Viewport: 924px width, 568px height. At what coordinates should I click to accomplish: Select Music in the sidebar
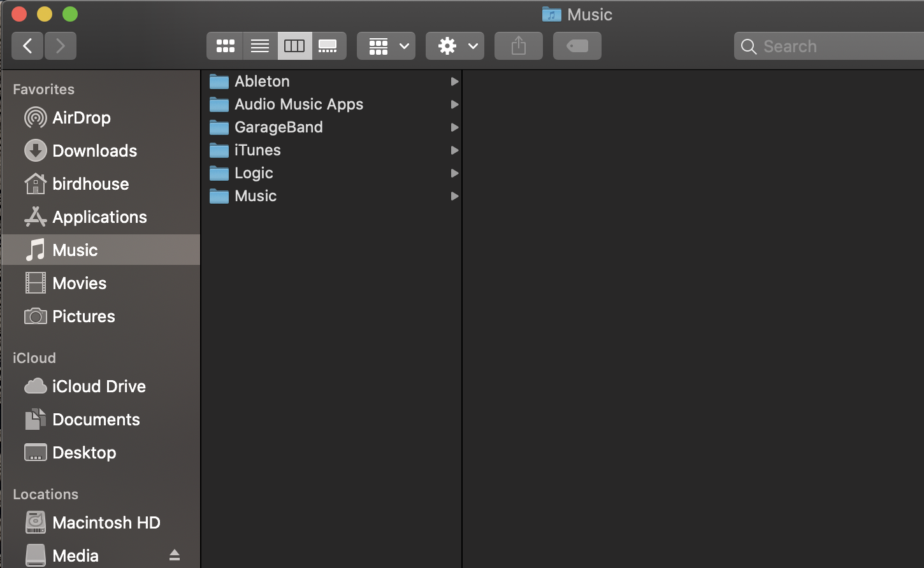[101, 250]
